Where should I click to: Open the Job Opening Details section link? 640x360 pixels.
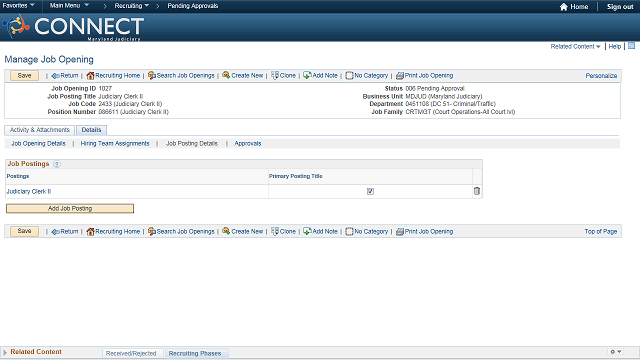tap(38, 144)
